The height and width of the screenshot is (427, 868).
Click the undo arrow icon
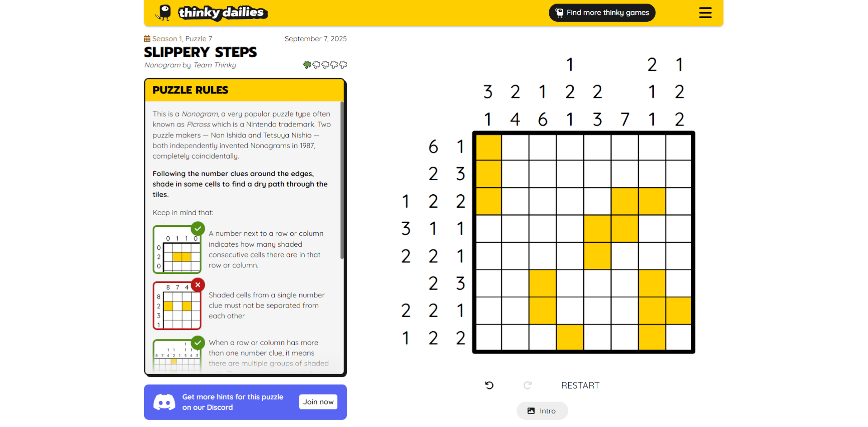489,385
